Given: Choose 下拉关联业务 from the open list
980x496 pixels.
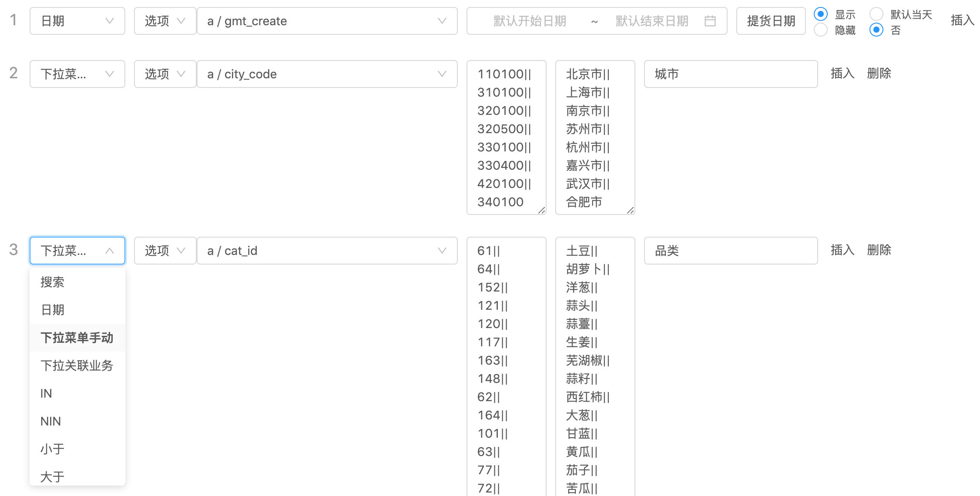Looking at the screenshot, I should tap(77, 365).
